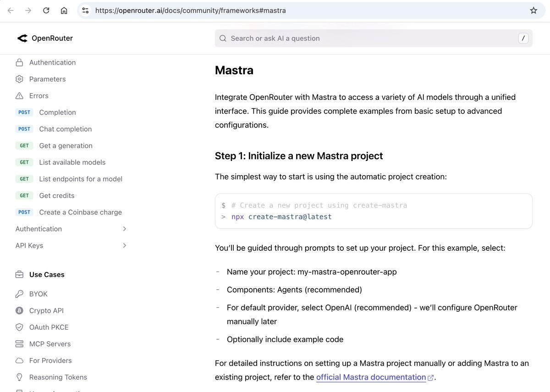Click the search magnifier icon
Viewport: 550px width, 392px height.
click(x=223, y=39)
